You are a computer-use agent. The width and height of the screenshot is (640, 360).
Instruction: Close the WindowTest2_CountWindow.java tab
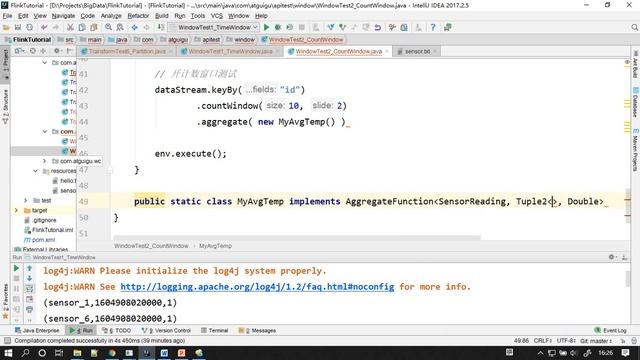[x=387, y=51]
